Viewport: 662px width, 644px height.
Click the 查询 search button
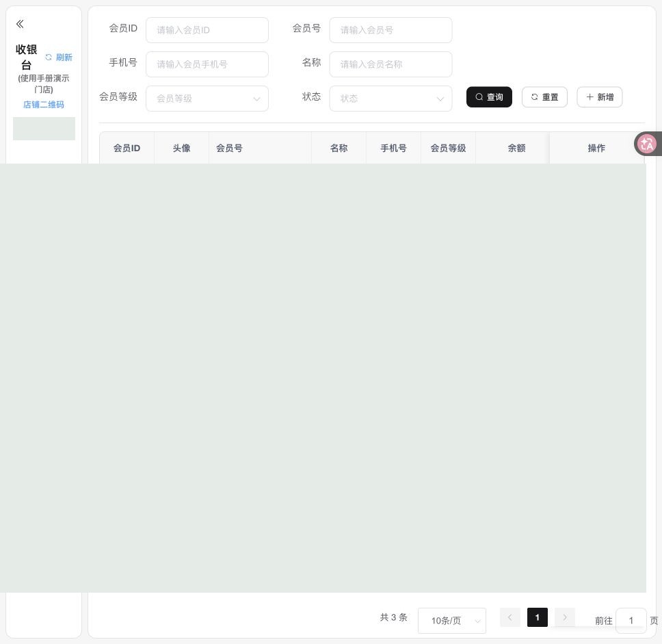point(489,97)
